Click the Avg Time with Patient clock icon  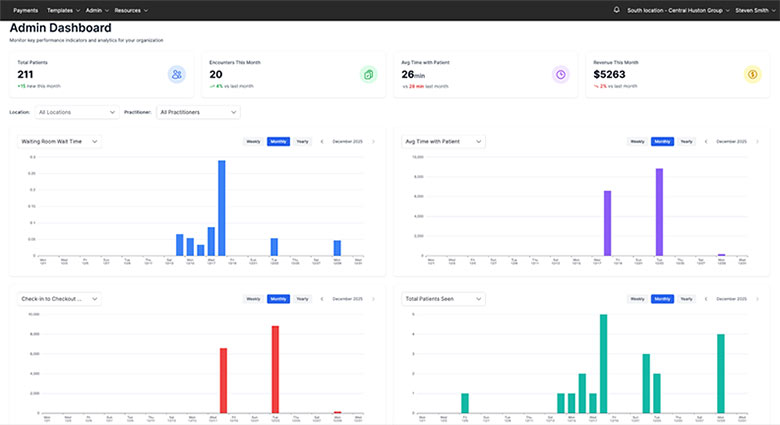pos(561,74)
